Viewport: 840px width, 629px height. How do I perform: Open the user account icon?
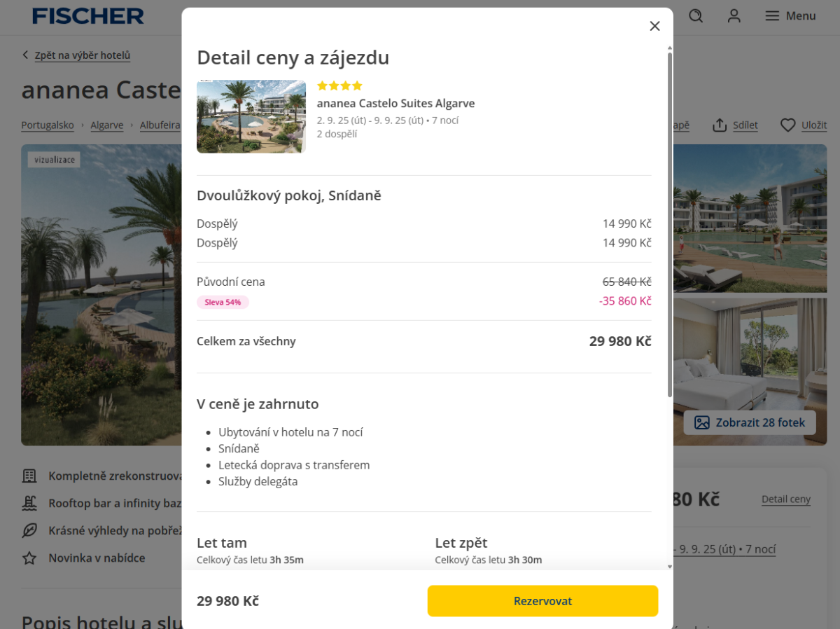[x=734, y=15]
